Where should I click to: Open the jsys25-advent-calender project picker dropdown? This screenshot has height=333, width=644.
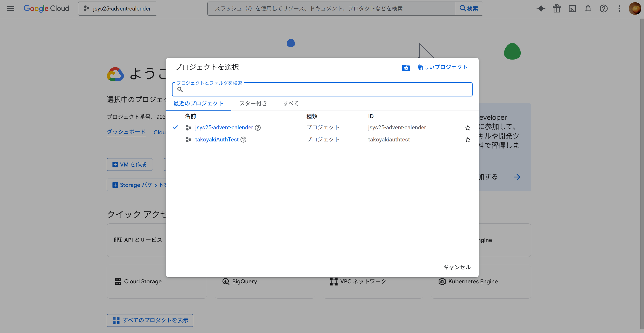[117, 9]
